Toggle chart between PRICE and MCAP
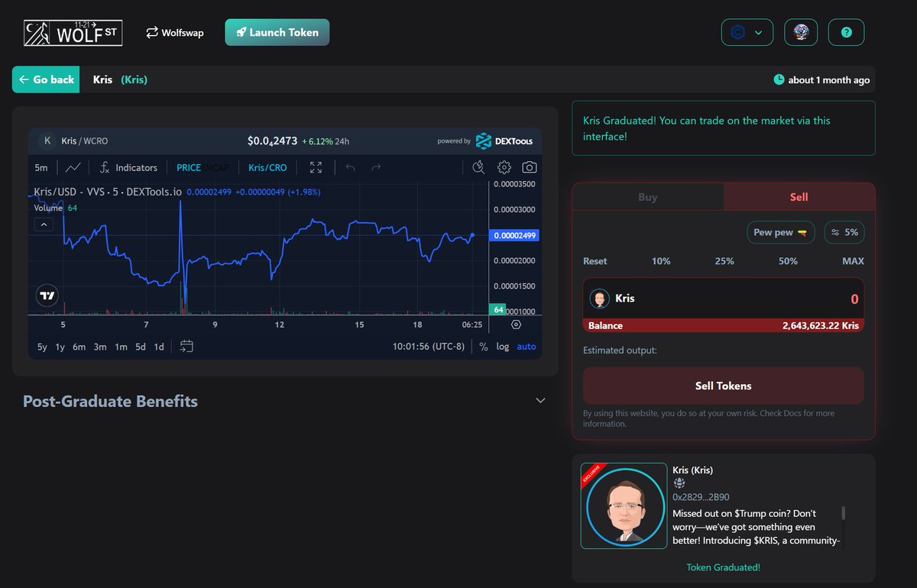 [203, 167]
